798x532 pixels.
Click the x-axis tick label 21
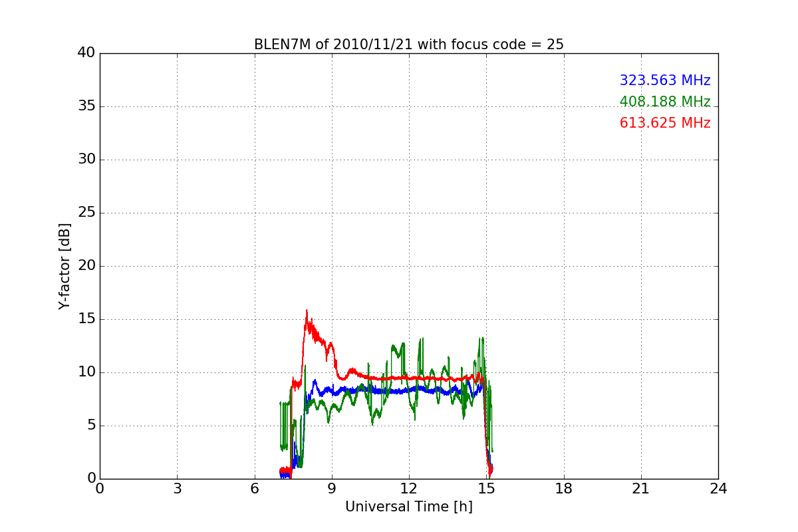pos(641,489)
